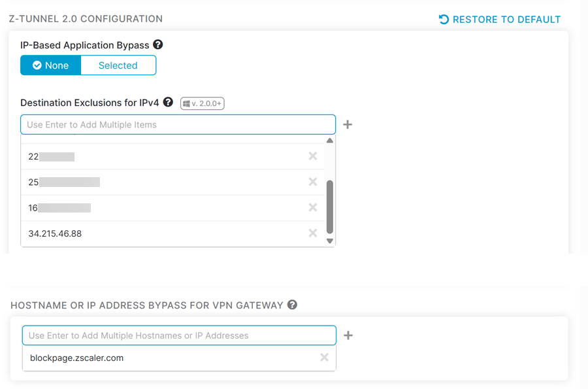588x389 pixels.
Task: Select the None bypass option
Action: (x=51, y=65)
